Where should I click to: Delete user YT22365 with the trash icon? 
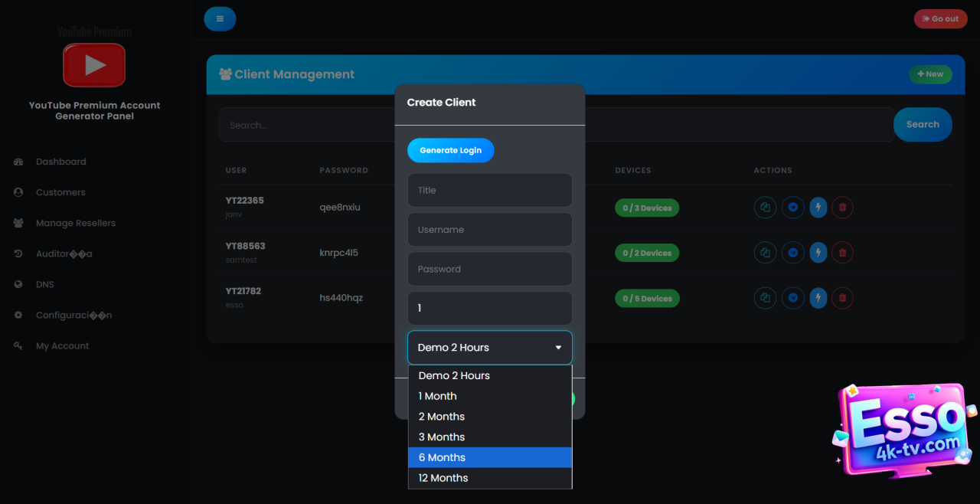point(842,208)
